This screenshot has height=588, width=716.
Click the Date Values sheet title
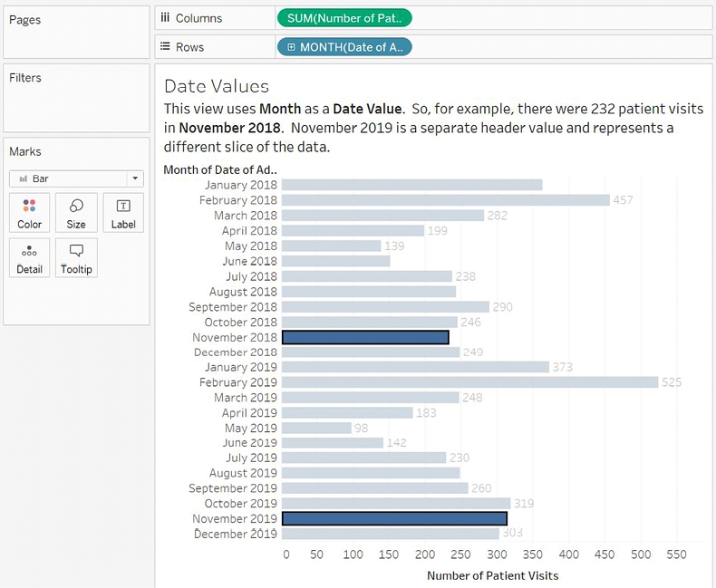pyautogui.click(x=217, y=87)
